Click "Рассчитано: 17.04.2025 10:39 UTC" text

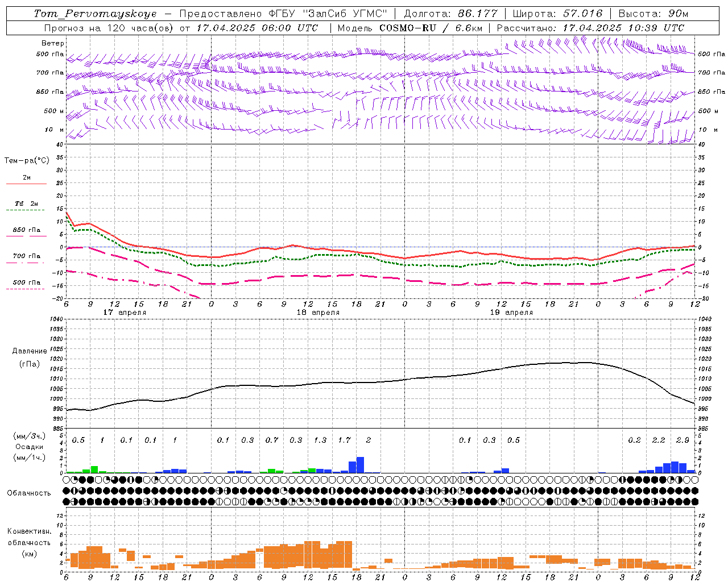[x=590, y=28]
